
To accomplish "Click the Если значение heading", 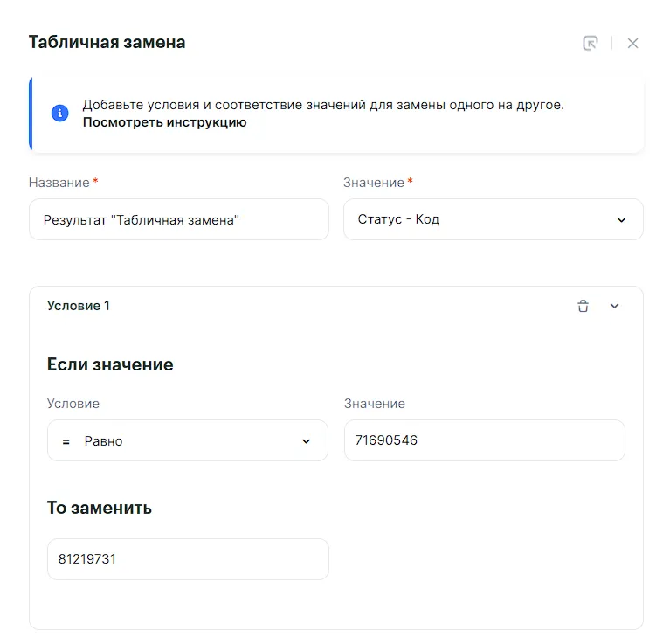I will pyautogui.click(x=110, y=364).
